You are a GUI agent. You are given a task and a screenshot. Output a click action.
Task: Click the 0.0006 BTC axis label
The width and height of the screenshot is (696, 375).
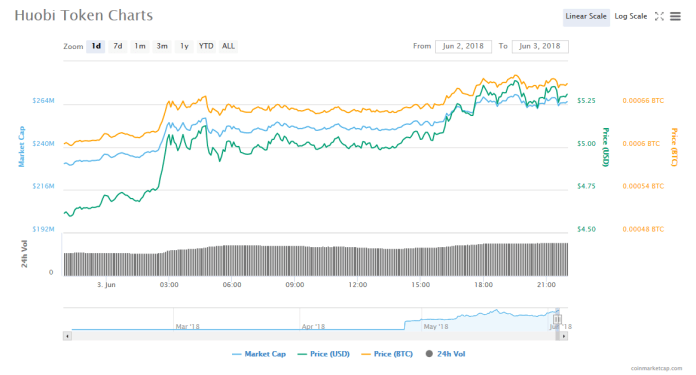pos(641,144)
